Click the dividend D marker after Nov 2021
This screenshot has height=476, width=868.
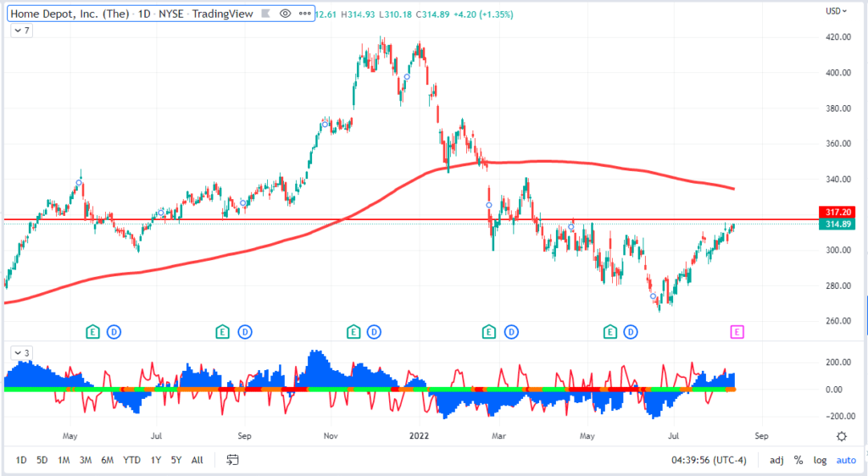pyautogui.click(x=374, y=332)
